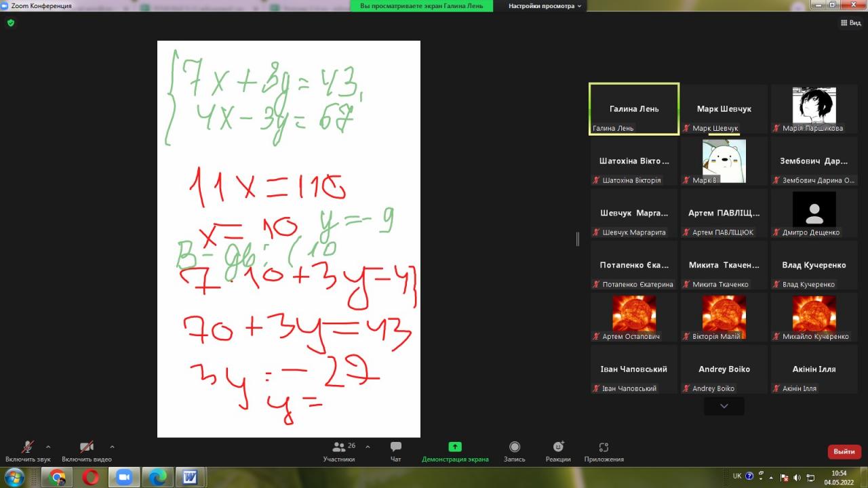The image size is (868, 488).
Task: Show more participants with down chevron
Action: point(724,406)
